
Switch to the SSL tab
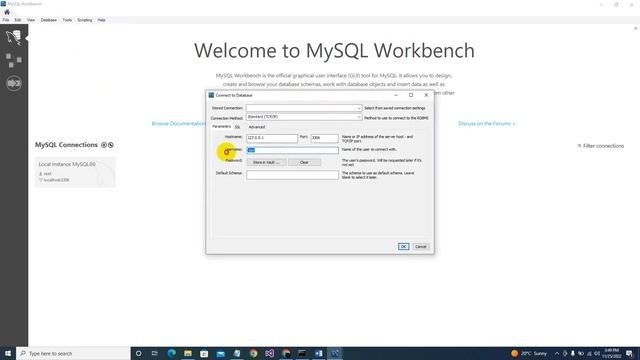point(238,127)
